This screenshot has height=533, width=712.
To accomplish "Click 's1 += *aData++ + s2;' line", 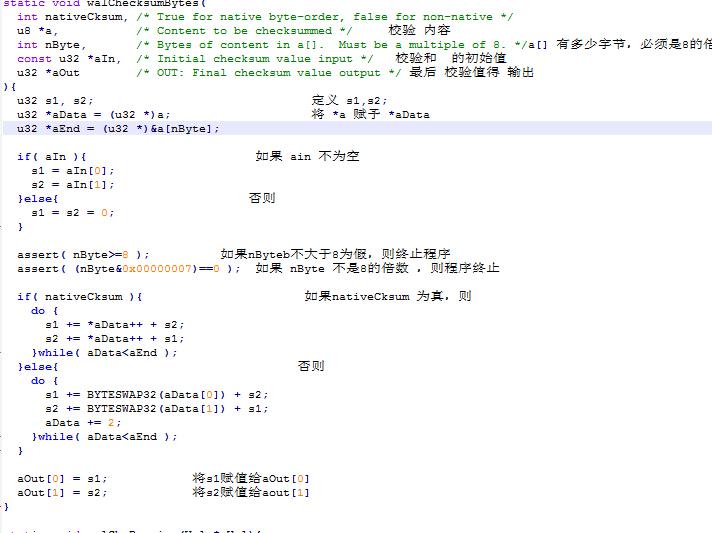I will click(x=114, y=325).
